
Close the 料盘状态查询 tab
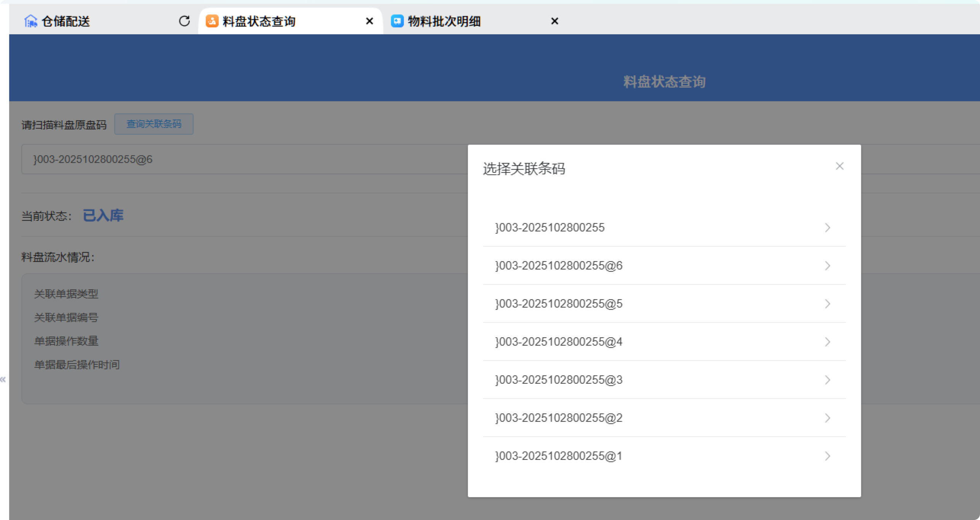click(x=369, y=21)
